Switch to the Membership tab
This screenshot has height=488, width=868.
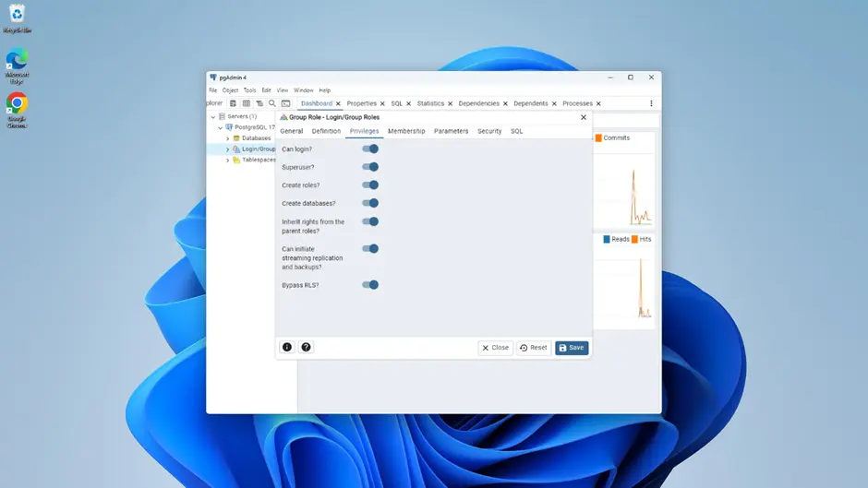coord(406,131)
